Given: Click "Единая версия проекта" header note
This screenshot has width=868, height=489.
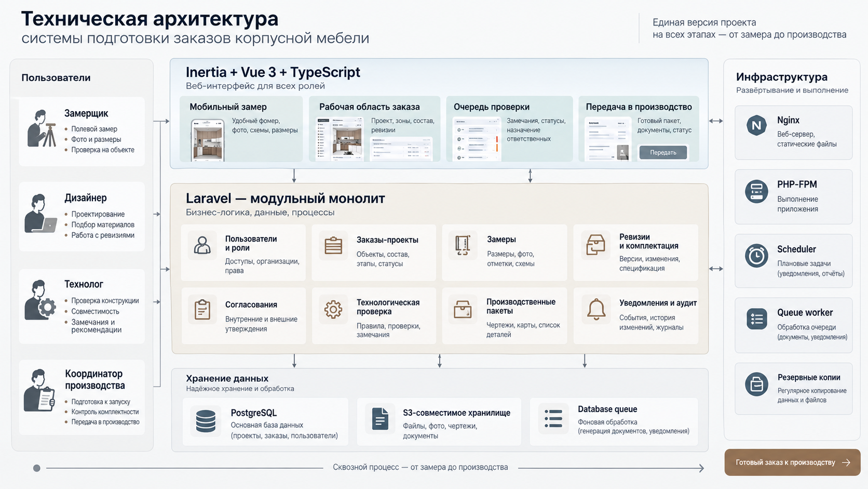Looking at the screenshot, I should [x=704, y=22].
